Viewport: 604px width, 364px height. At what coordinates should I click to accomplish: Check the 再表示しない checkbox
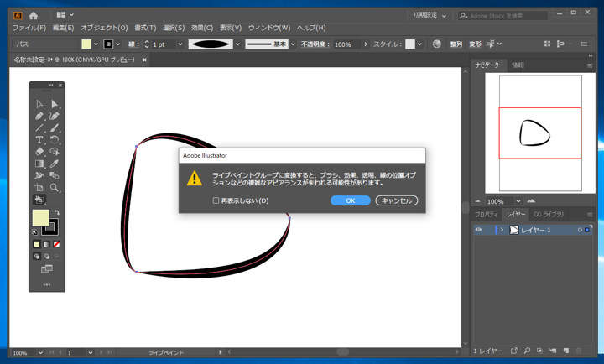click(x=216, y=200)
